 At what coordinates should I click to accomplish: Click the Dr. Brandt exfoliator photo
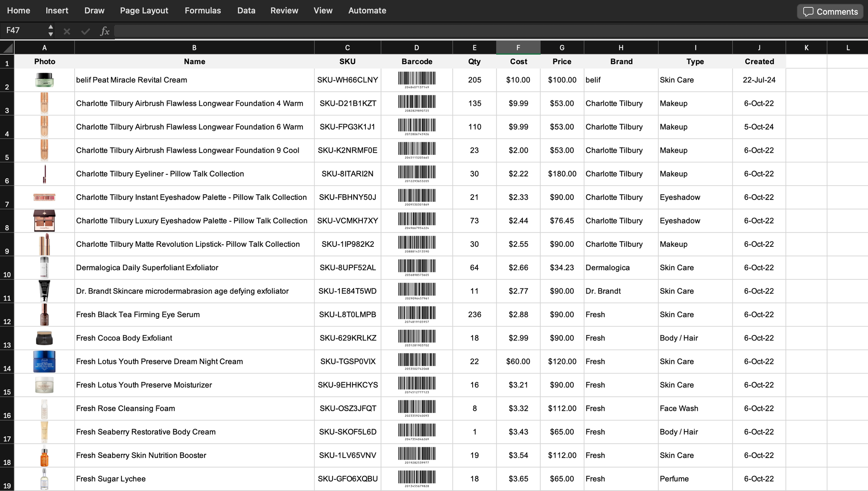(x=44, y=291)
